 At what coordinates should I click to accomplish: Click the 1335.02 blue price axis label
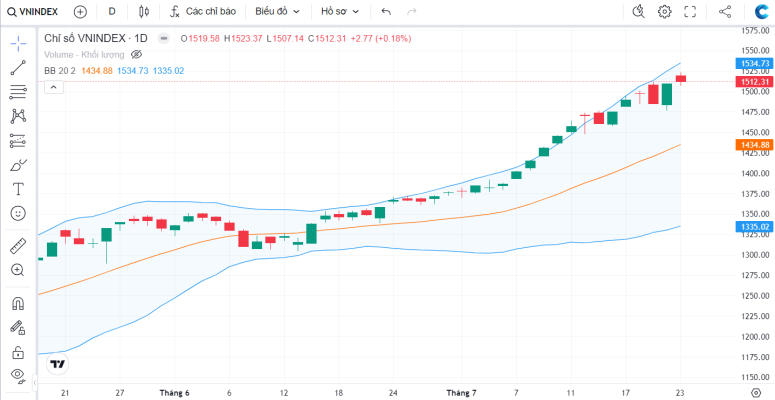click(754, 226)
